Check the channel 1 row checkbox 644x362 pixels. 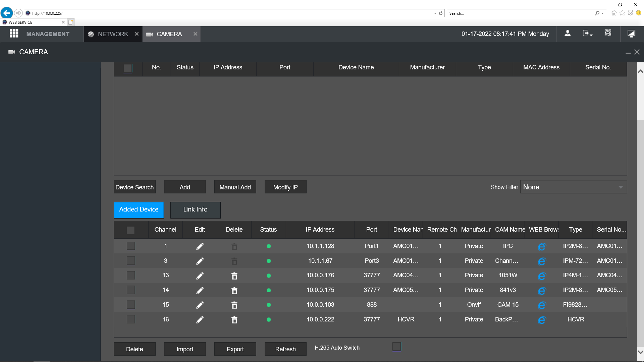pyautogui.click(x=131, y=246)
